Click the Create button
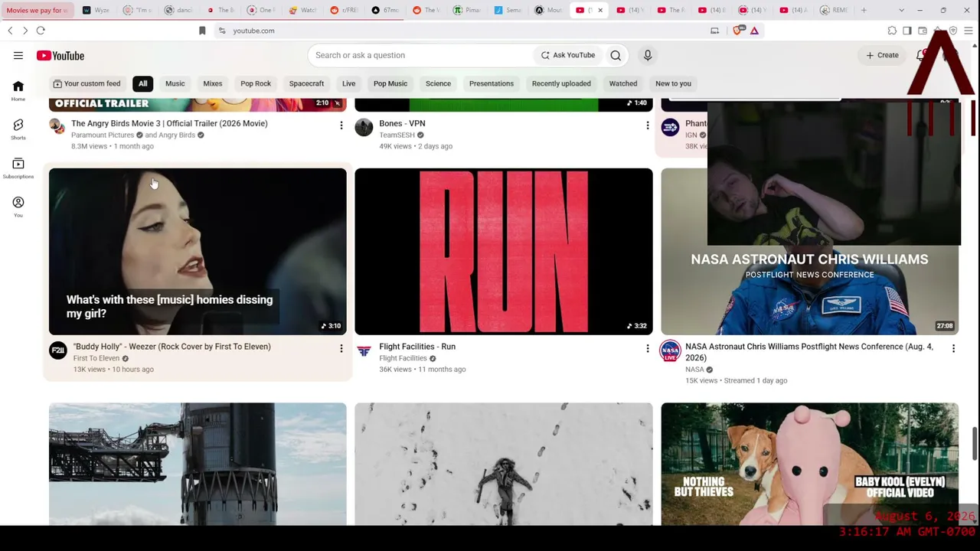The height and width of the screenshot is (551, 980). click(x=882, y=55)
